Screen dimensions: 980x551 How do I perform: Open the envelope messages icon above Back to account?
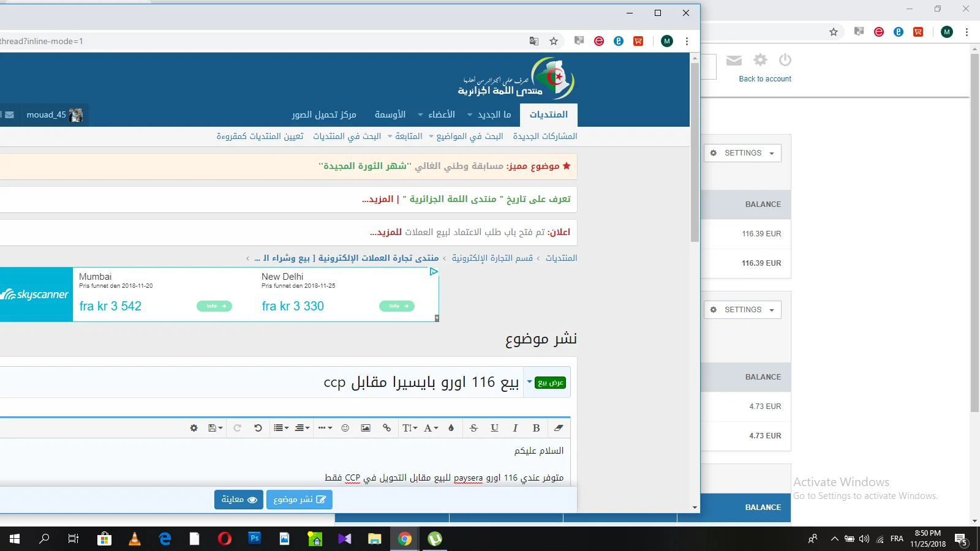coord(734,60)
